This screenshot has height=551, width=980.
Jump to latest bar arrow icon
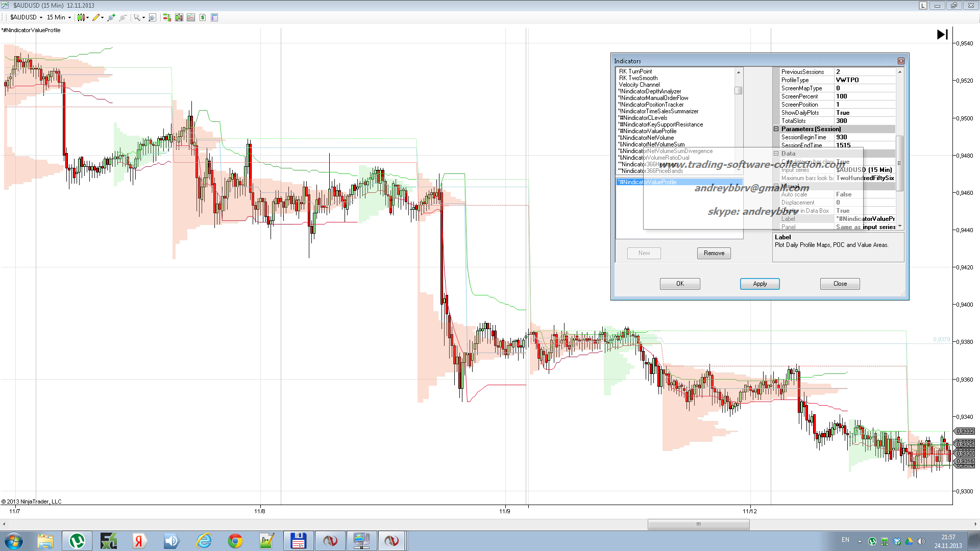coord(942,34)
